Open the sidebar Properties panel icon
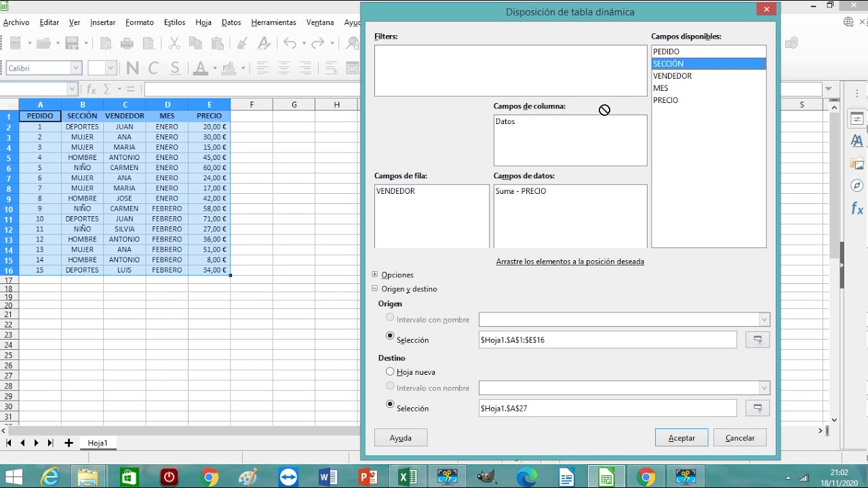Viewport: 868px width, 488px height. 857,119
